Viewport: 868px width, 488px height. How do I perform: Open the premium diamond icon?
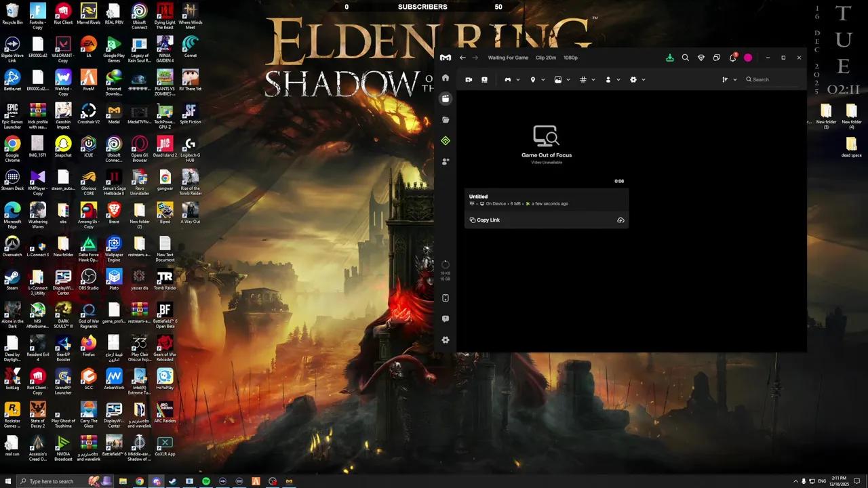click(x=701, y=58)
